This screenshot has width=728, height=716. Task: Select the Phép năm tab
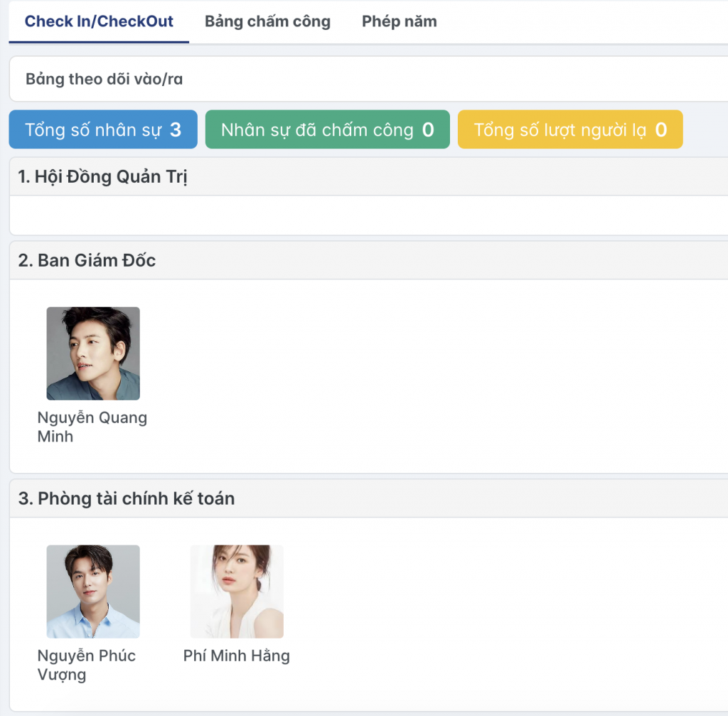399,21
